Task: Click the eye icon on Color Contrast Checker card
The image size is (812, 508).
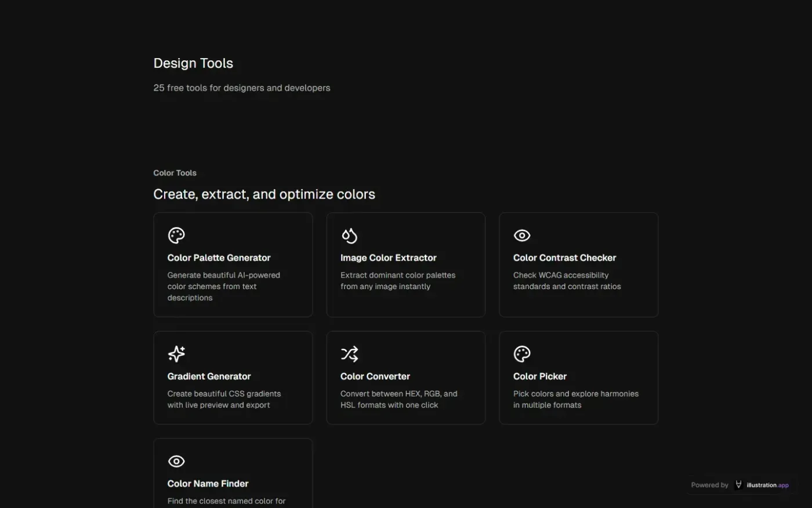Action: tap(522, 235)
